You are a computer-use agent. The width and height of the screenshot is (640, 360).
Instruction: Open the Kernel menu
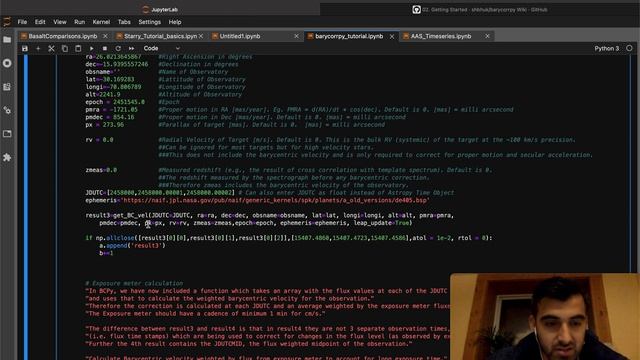coord(101,22)
